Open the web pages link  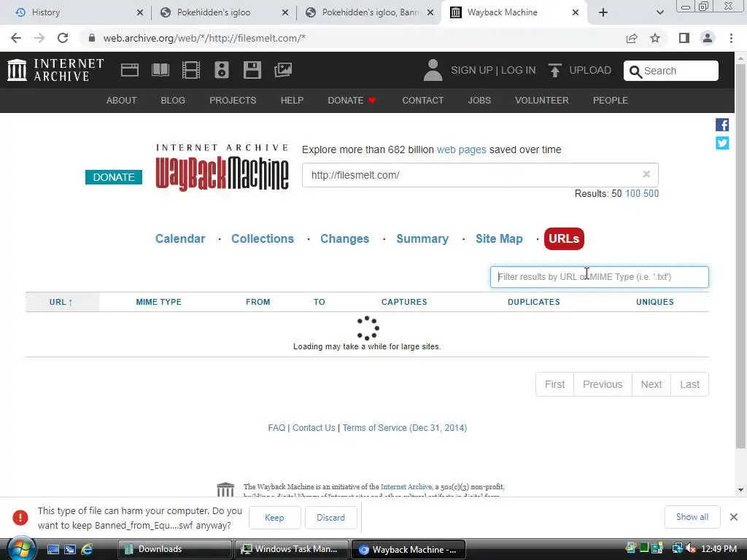462,149
